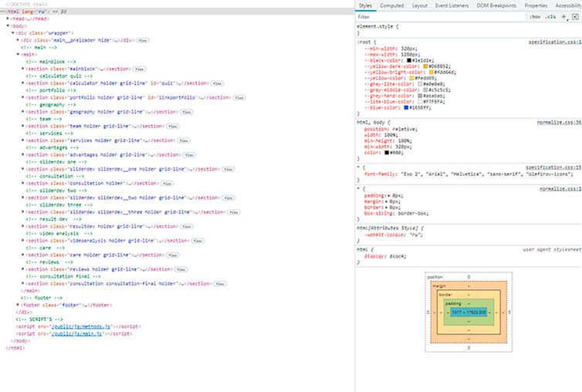
Task: Expand the head element node
Action: pos(8,19)
